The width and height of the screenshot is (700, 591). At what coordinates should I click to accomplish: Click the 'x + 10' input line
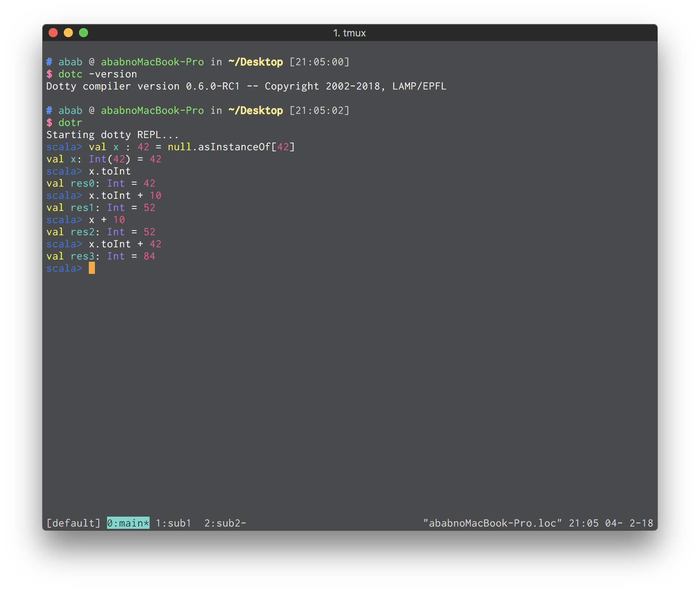(x=107, y=220)
